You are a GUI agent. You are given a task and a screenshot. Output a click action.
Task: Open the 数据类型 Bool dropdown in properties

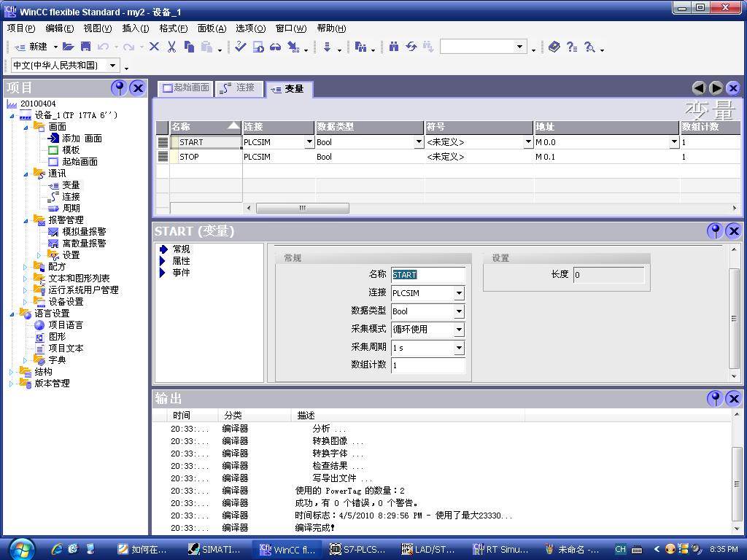point(459,311)
